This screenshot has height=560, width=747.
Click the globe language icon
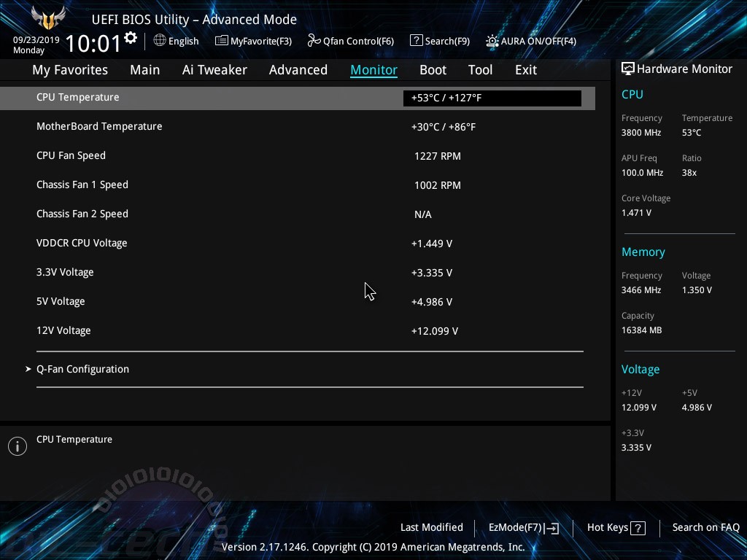coord(160,41)
